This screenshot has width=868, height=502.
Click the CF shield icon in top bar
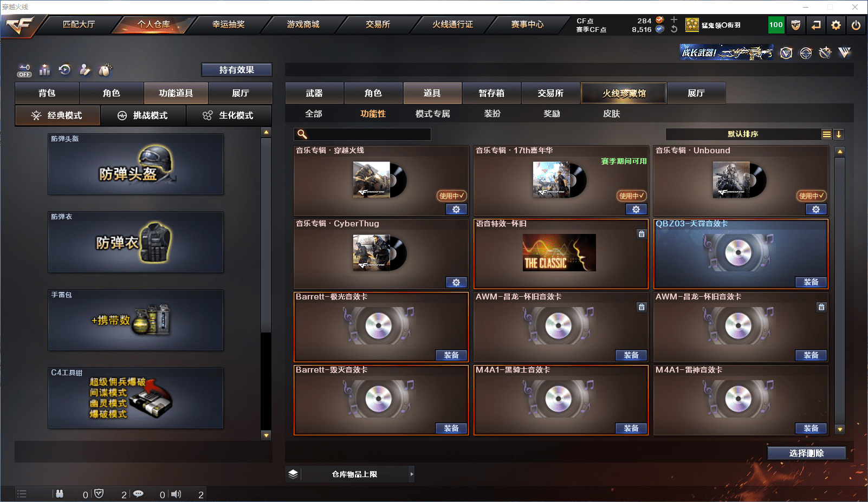(795, 25)
